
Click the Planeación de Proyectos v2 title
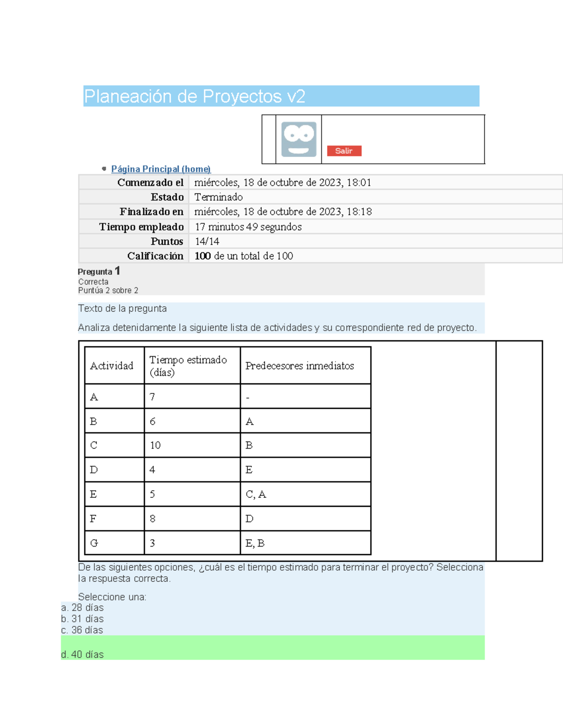[x=195, y=96]
